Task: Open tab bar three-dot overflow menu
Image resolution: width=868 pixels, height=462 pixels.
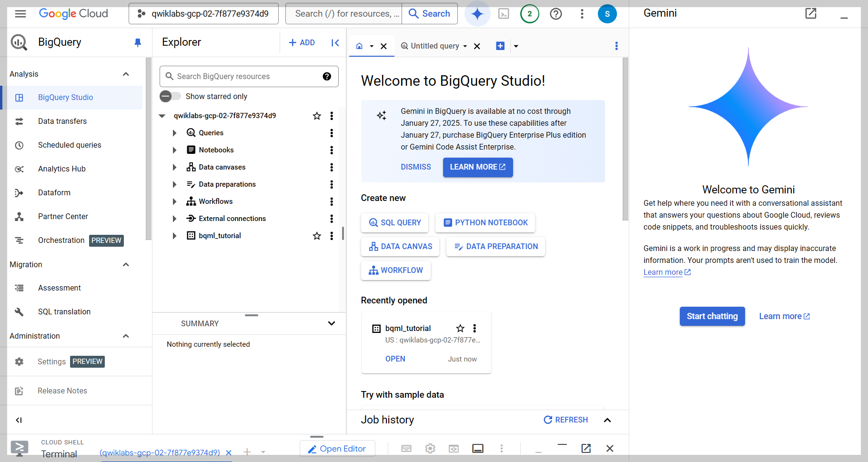Action: 616,46
